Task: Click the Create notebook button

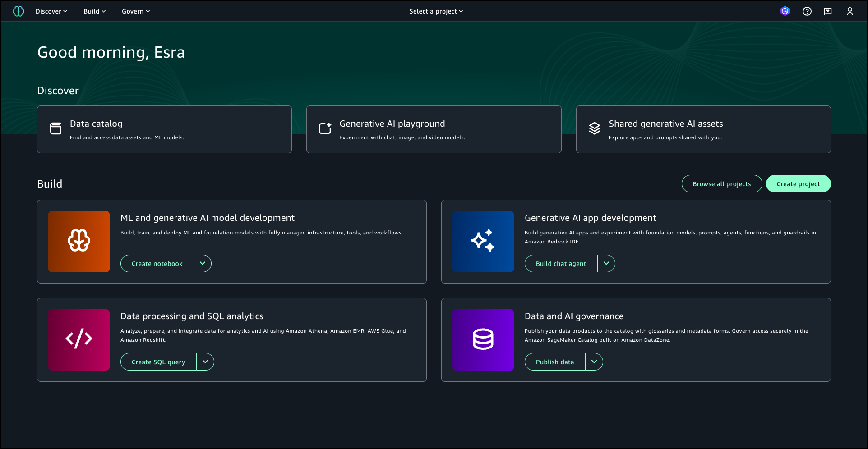Action: pyautogui.click(x=157, y=264)
